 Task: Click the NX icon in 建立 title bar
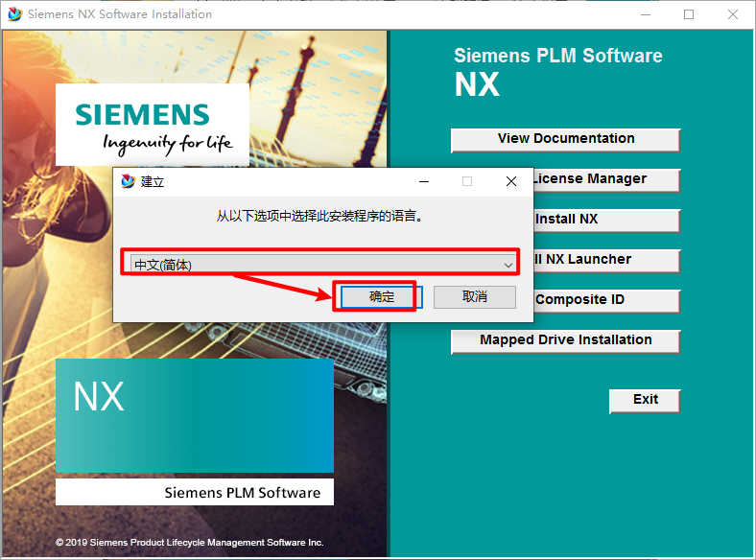point(129,181)
